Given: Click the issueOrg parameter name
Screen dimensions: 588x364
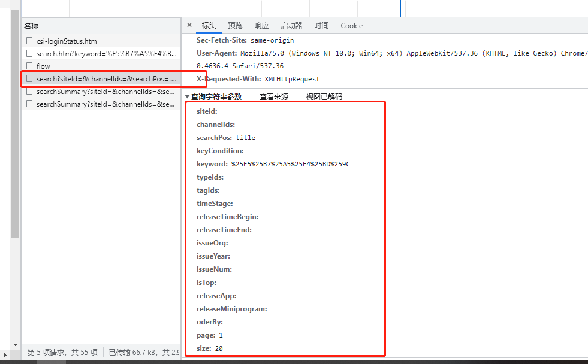Looking at the screenshot, I should tap(212, 243).
